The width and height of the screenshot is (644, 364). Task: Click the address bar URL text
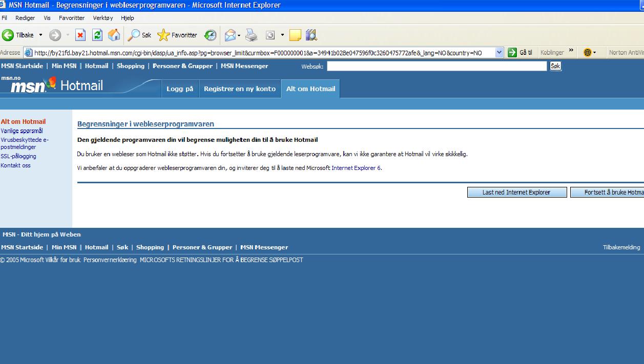pos(258,53)
